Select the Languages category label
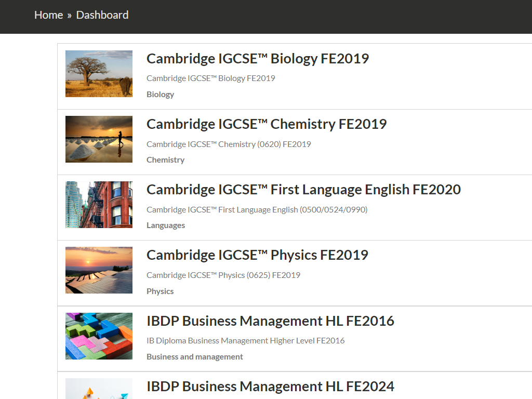532x399 pixels. (x=166, y=225)
